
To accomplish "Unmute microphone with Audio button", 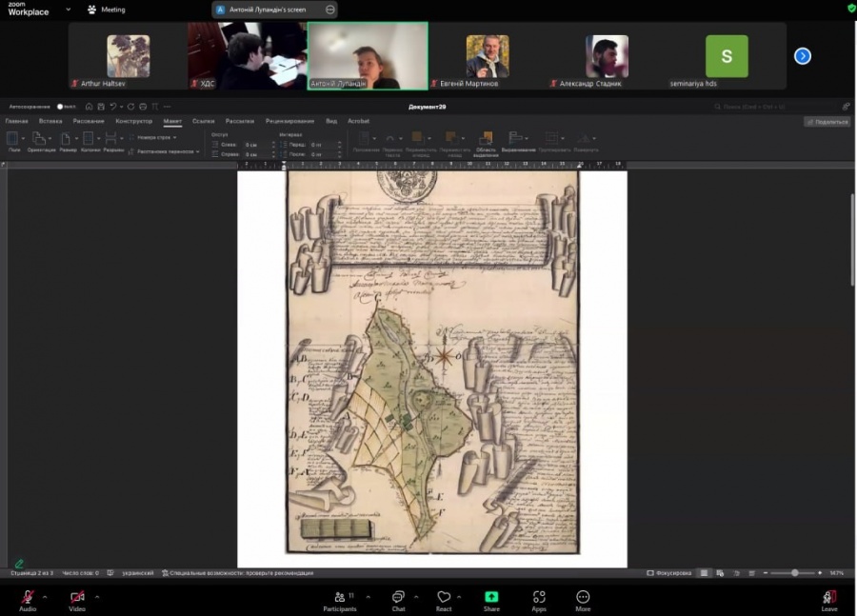I will coord(28,600).
